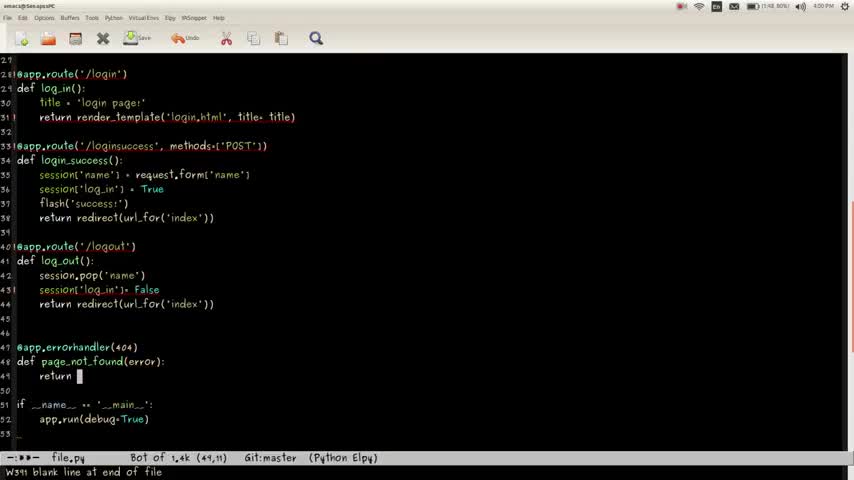Click the redirect line in log_out

[126, 304]
